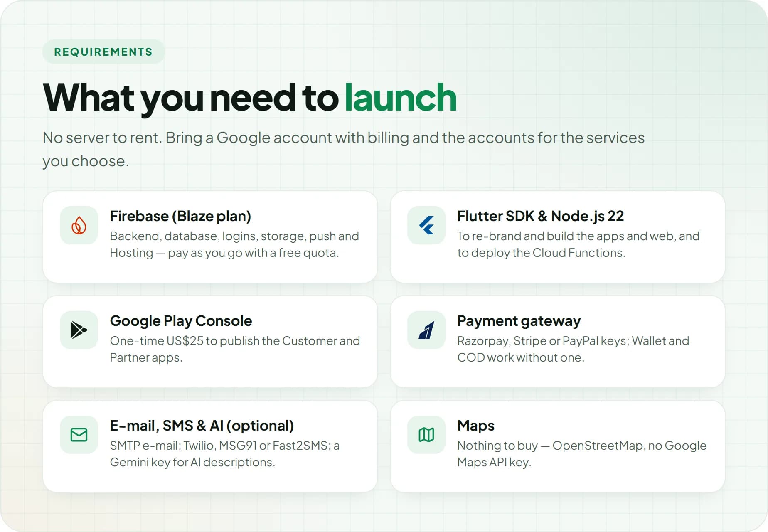
Task: Click the 'Google Play Console' heading
Action: point(181,321)
